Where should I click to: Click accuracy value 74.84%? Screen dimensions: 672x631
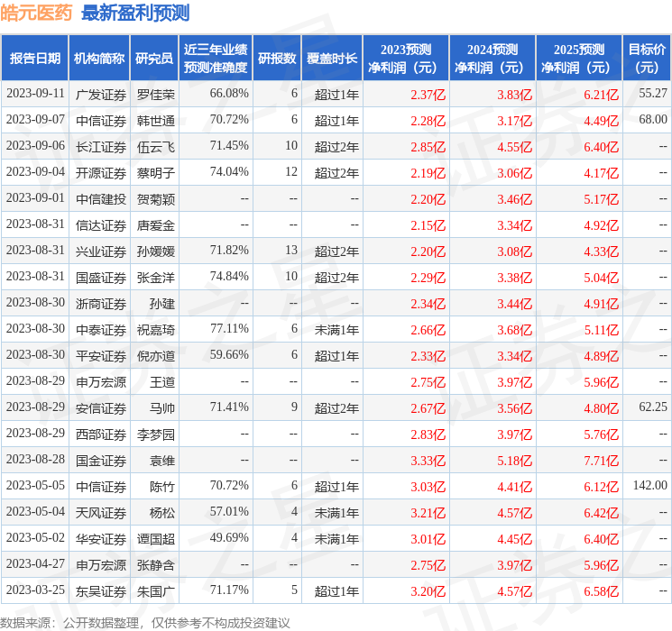(229, 276)
